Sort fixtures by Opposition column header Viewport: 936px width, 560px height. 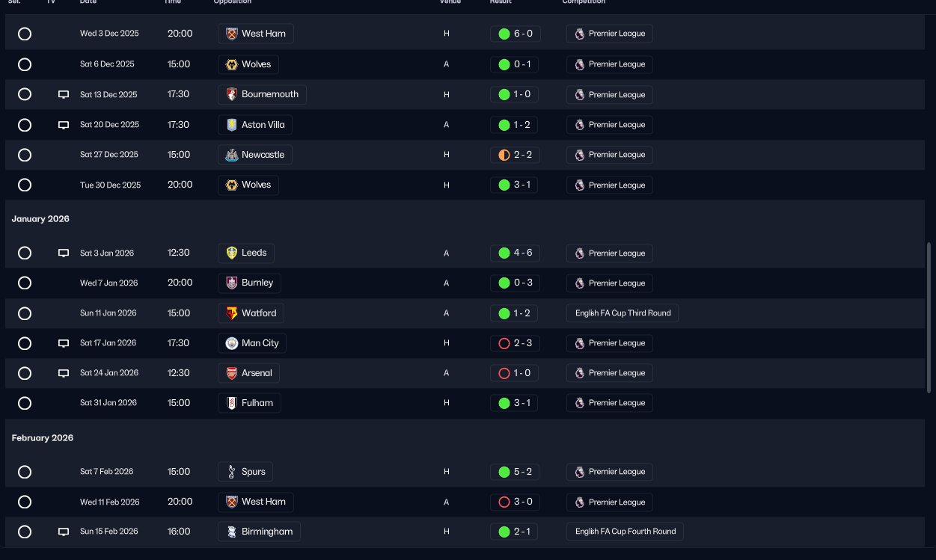(x=232, y=2)
